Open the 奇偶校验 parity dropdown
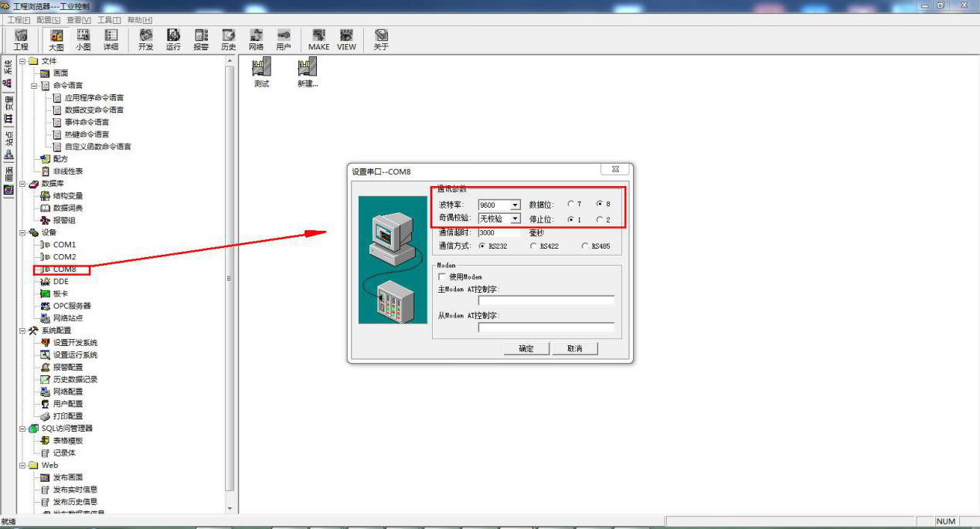This screenshot has height=529, width=980. 515,219
